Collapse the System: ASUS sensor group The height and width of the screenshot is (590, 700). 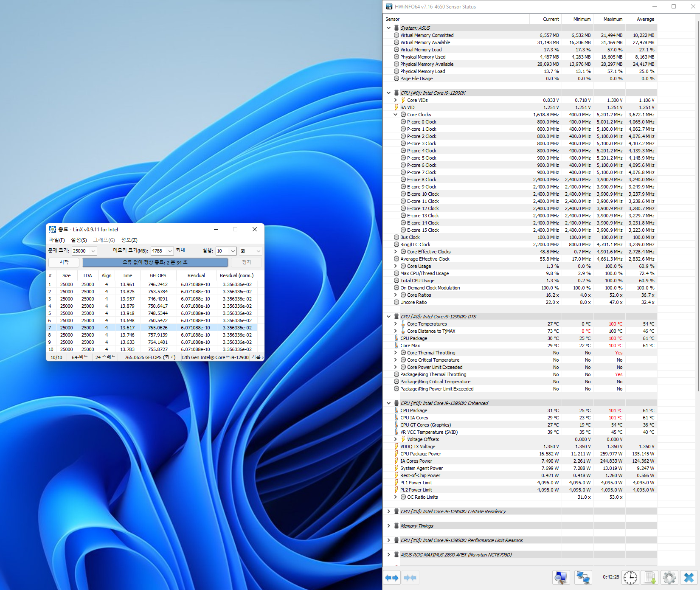[388, 28]
